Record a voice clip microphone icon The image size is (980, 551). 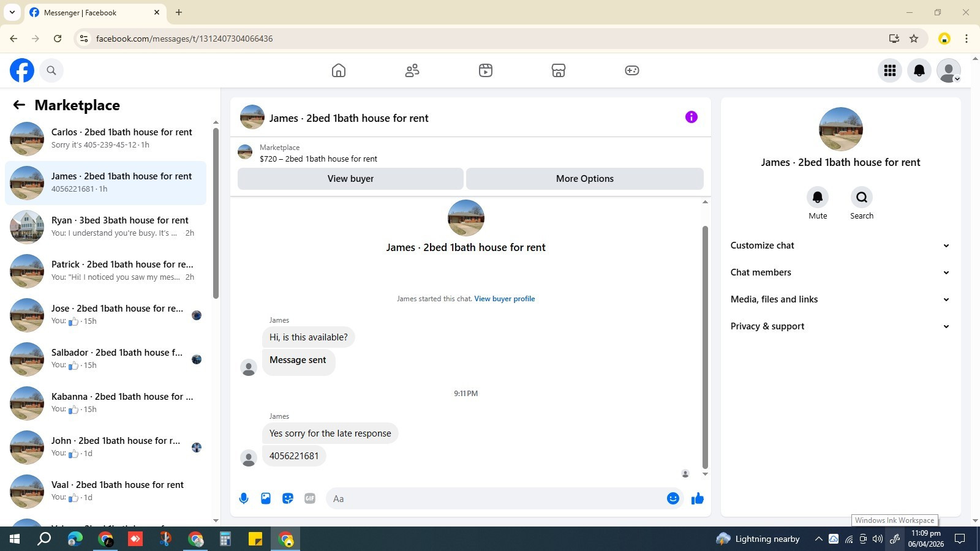(244, 498)
